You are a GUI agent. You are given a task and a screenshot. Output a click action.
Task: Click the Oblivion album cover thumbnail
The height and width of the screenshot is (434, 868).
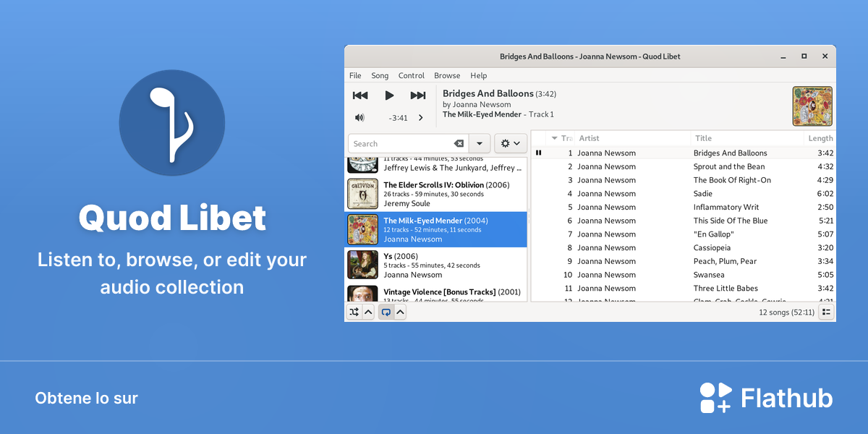[362, 194]
